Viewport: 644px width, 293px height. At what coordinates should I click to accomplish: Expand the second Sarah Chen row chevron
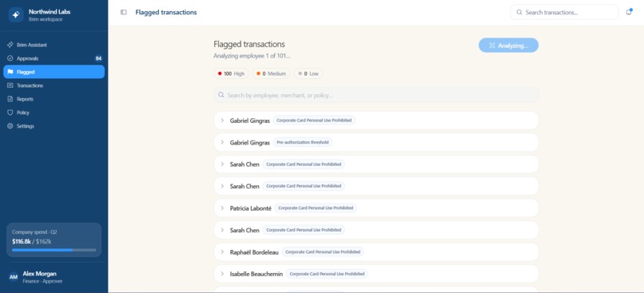coord(222,186)
